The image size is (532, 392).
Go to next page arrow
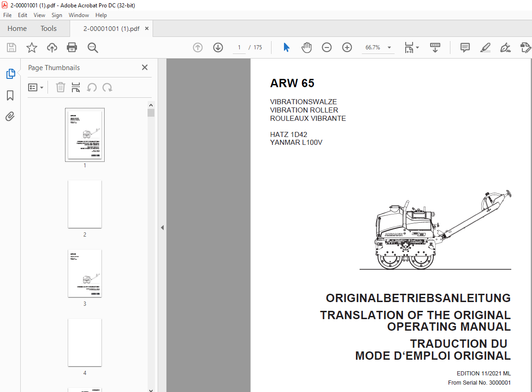(218, 48)
